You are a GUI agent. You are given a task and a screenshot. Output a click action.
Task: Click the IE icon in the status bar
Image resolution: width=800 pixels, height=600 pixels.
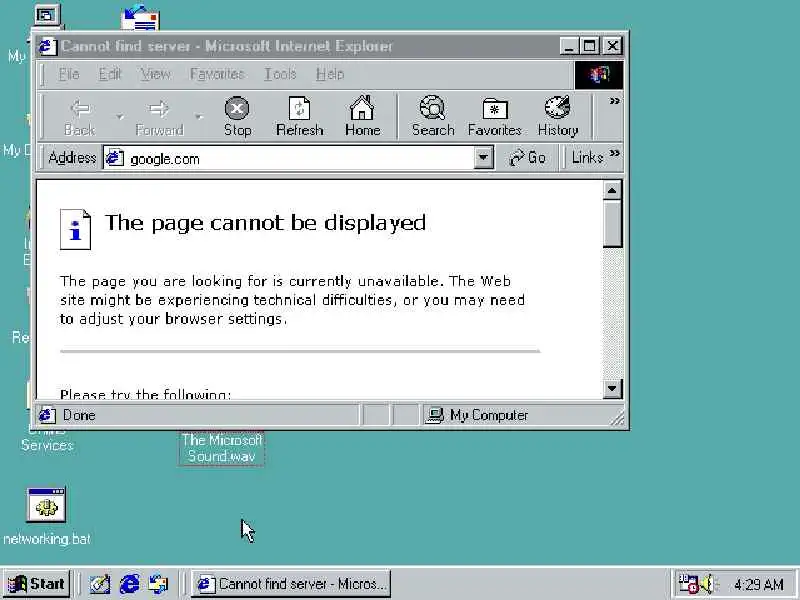coord(47,415)
